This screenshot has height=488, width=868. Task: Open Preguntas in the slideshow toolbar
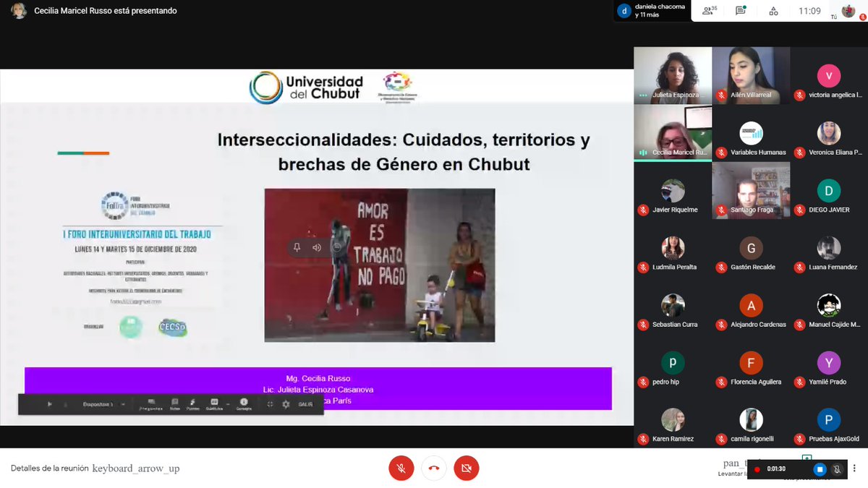pos(151,404)
